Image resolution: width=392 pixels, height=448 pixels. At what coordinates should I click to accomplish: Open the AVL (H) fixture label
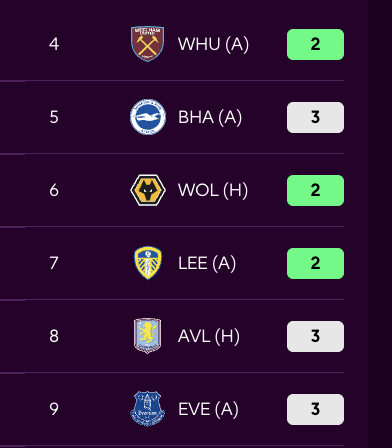209,336
